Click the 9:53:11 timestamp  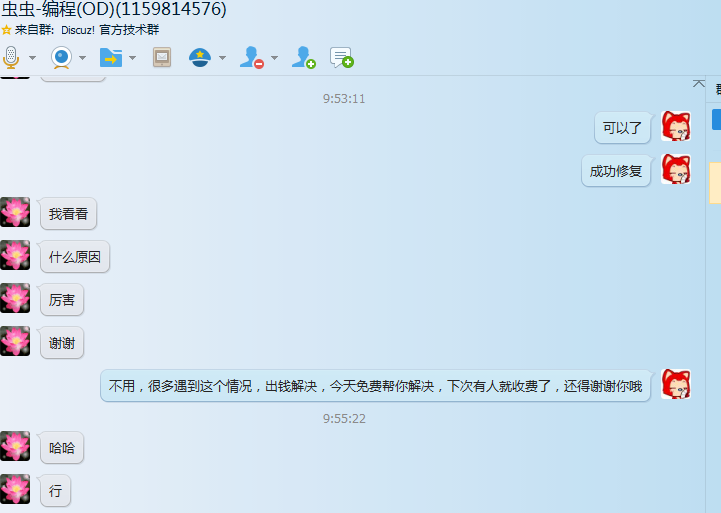pos(344,99)
